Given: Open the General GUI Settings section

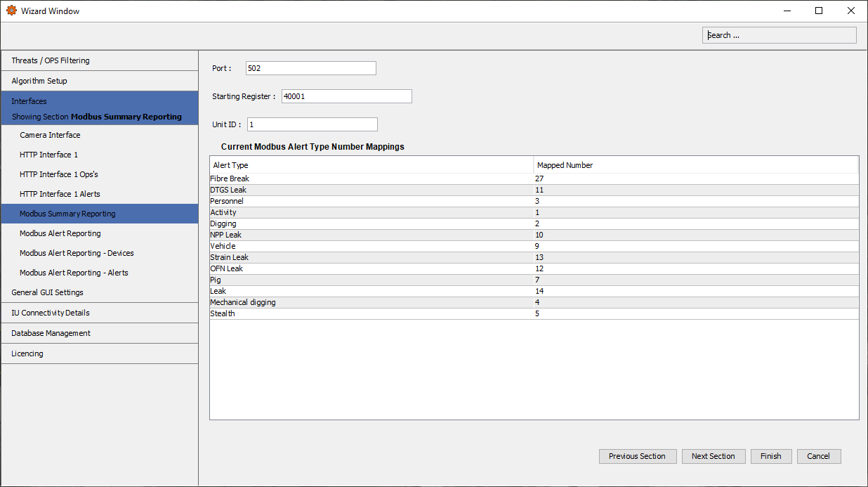Looking at the screenshot, I should click(x=48, y=292).
